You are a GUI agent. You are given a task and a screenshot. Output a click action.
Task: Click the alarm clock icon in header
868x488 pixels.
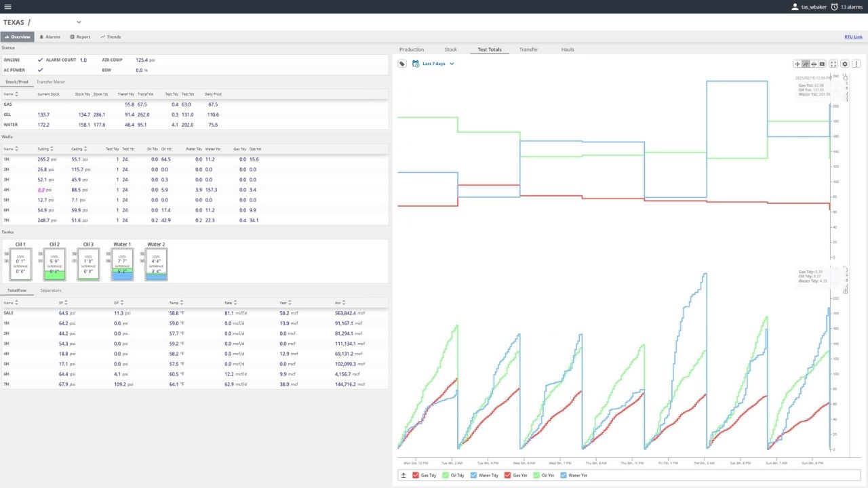pos(834,7)
